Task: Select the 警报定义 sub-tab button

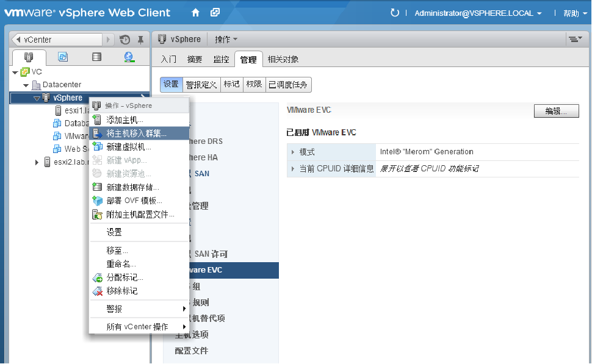Action: (x=201, y=85)
